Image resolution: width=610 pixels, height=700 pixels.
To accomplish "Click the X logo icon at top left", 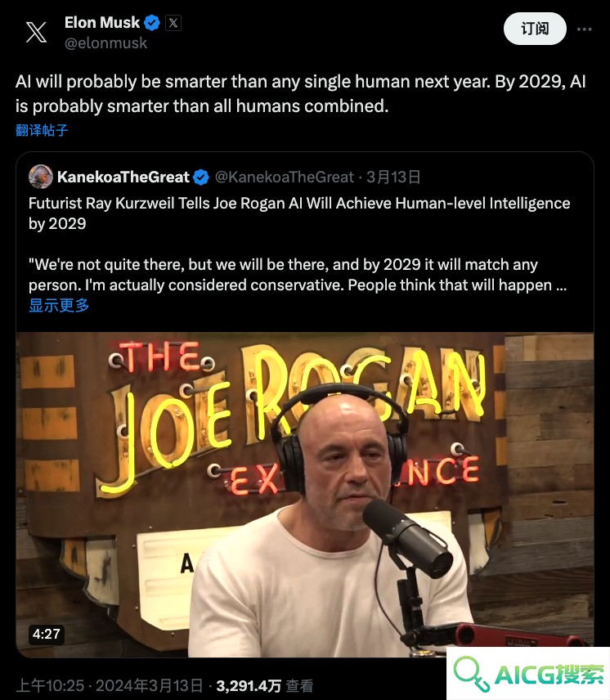I will [x=36, y=32].
